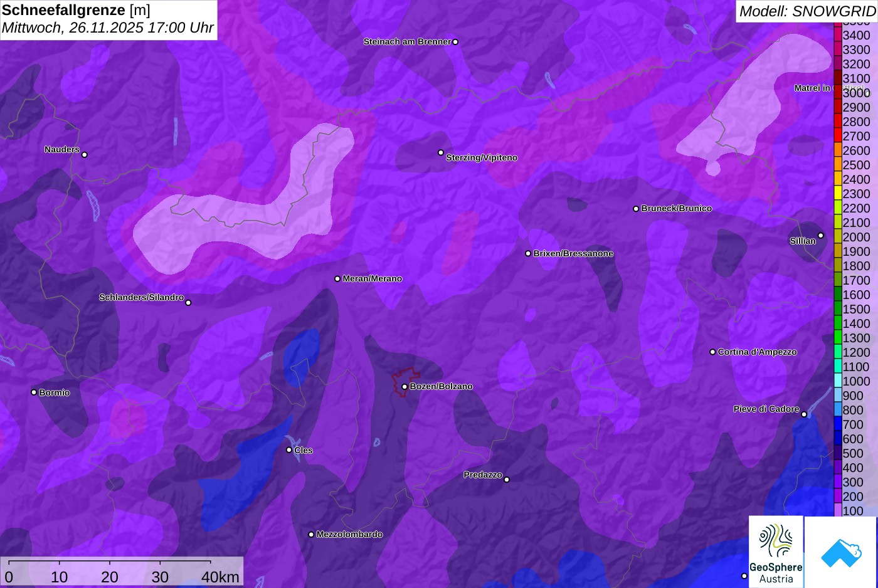Click the '40km' scale bar label
Screen dimensions: 878x588
pos(220,577)
